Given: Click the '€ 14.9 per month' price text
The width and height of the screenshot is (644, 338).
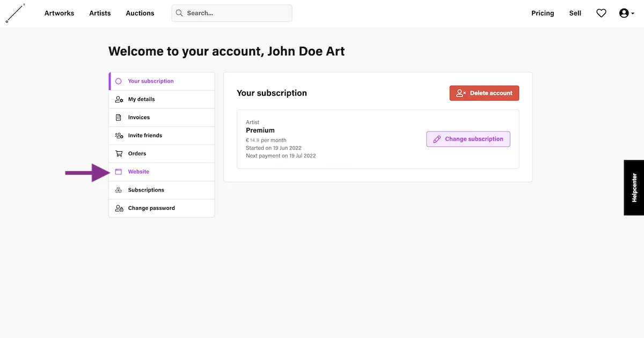Looking at the screenshot, I should coord(266,140).
